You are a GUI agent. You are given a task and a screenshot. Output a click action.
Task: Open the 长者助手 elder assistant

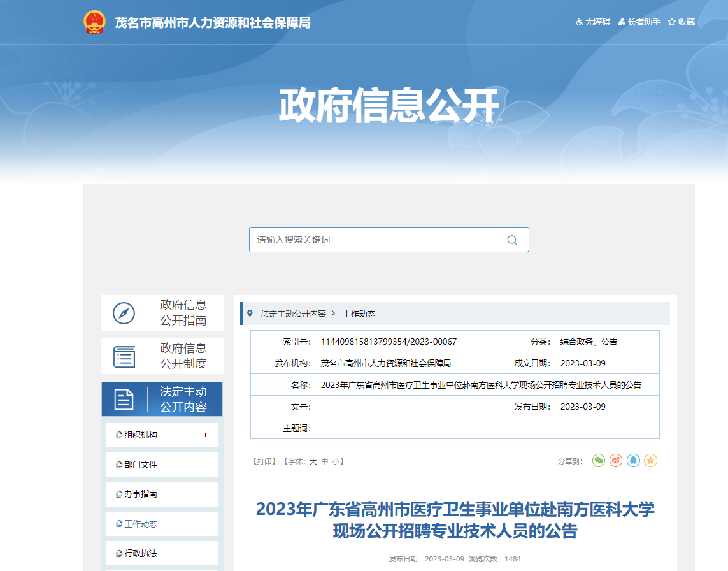tap(639, 22)
